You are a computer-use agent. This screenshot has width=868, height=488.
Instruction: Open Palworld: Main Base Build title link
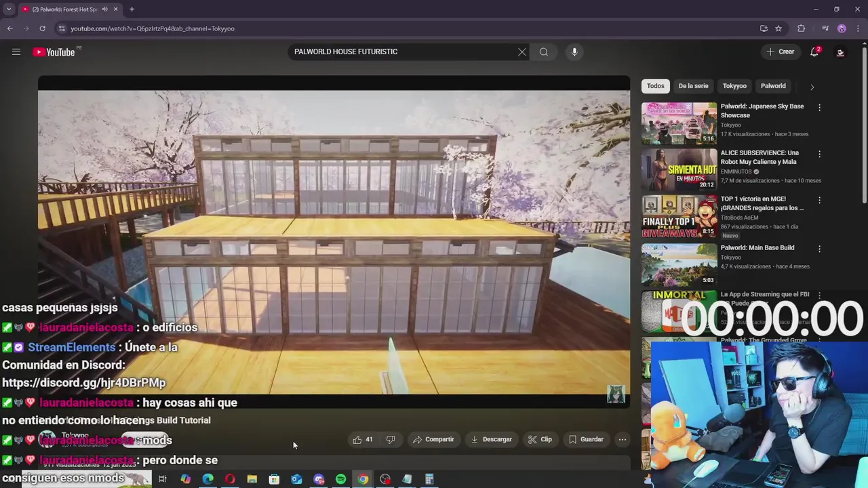click(x=757, y=248)
